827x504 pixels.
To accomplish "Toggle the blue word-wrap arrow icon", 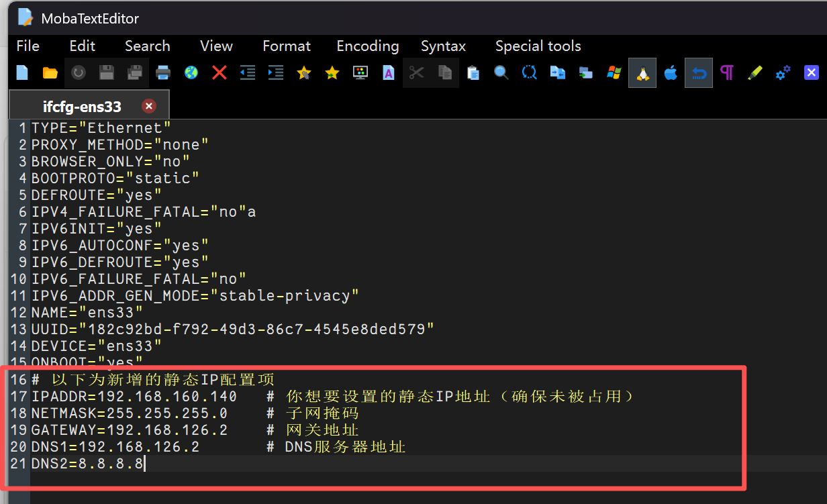I will tap(699, 72).
